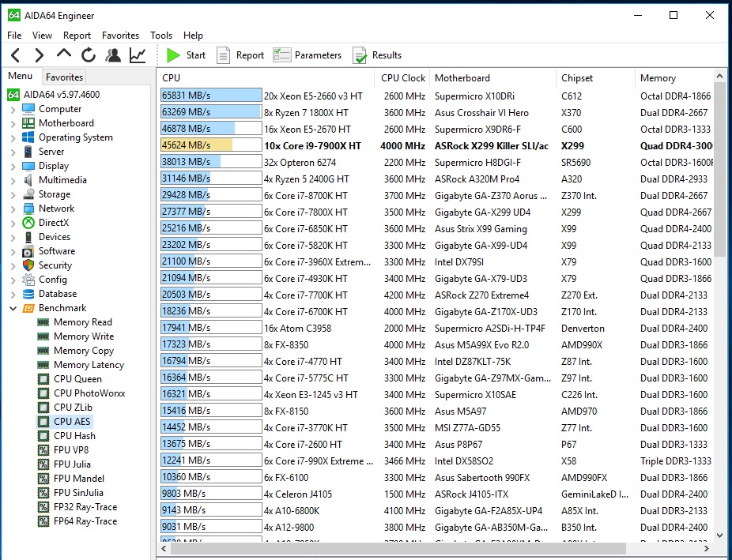The image size is (732, 560).
Task: Open the FPU Julia benchmark
Action: pos(64,464)
